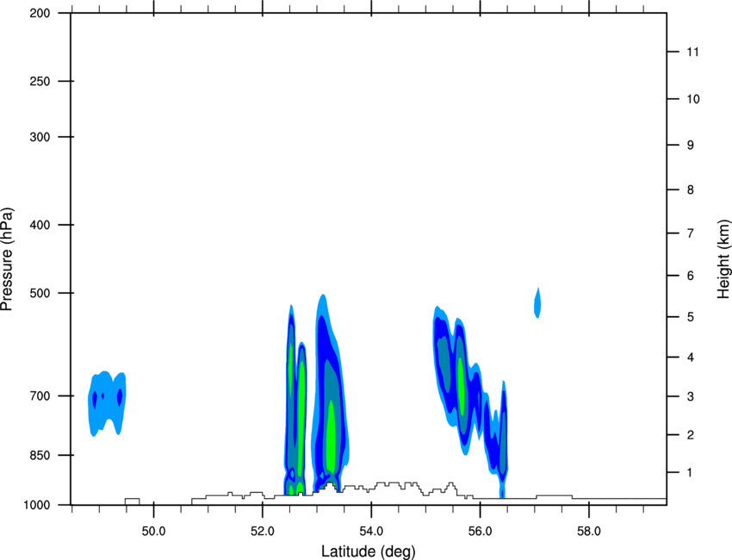Click the 'Height (km)' axis title
This screenshot has width=732, height=560.
tap(723, 258)
